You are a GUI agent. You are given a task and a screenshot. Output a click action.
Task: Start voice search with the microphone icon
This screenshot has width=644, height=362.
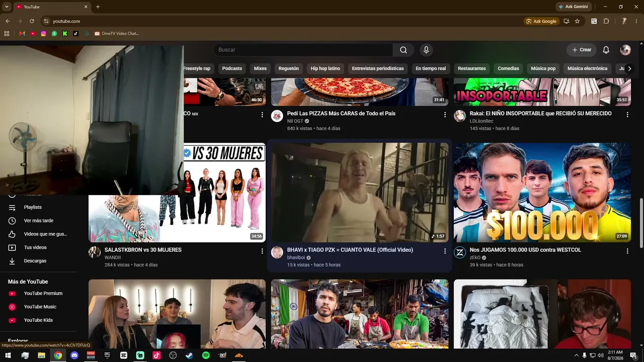[426, 50]
